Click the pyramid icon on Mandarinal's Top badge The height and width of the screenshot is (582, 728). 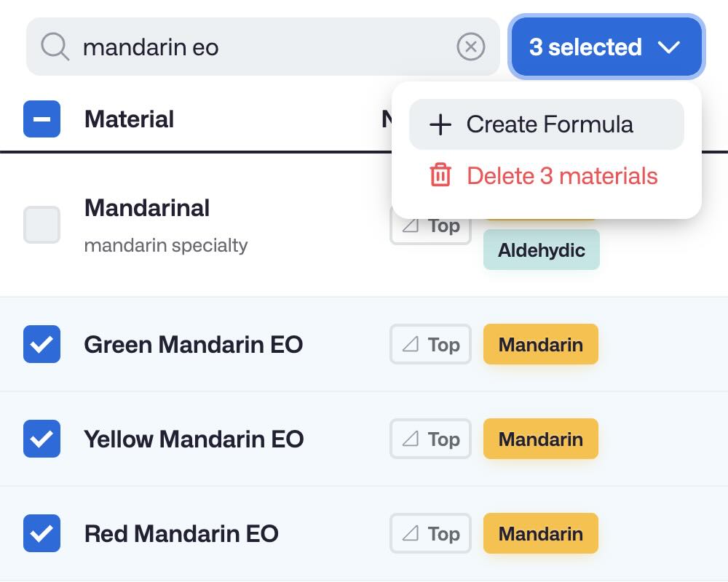coord(410,226)
